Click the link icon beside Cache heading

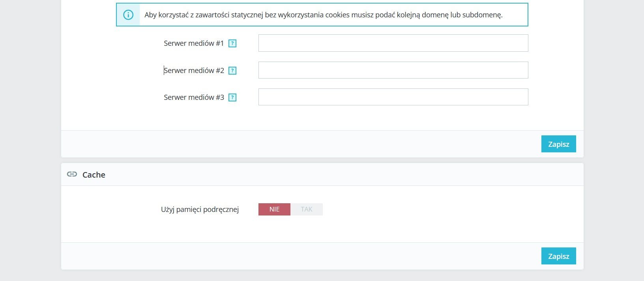click(x=72, y=174)
